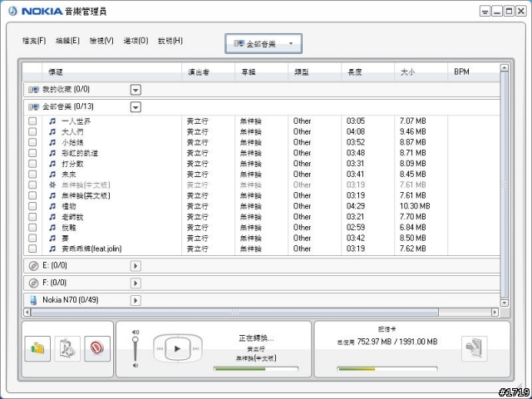
Task: Click the horizontal scrollbar thumb
Action: (x=234, y=312)
